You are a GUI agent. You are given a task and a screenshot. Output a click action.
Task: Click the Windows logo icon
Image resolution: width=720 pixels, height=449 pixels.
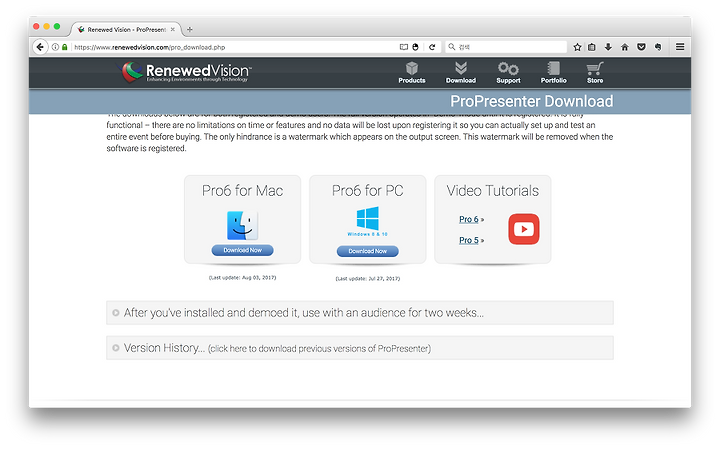pyautogui.click(x=367, y=219)
